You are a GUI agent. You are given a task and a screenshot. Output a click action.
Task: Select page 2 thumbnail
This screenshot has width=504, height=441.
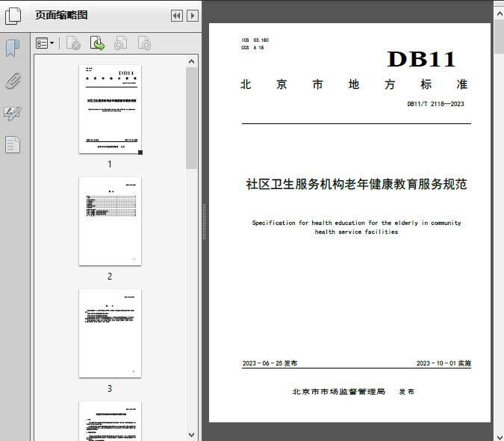110,221
